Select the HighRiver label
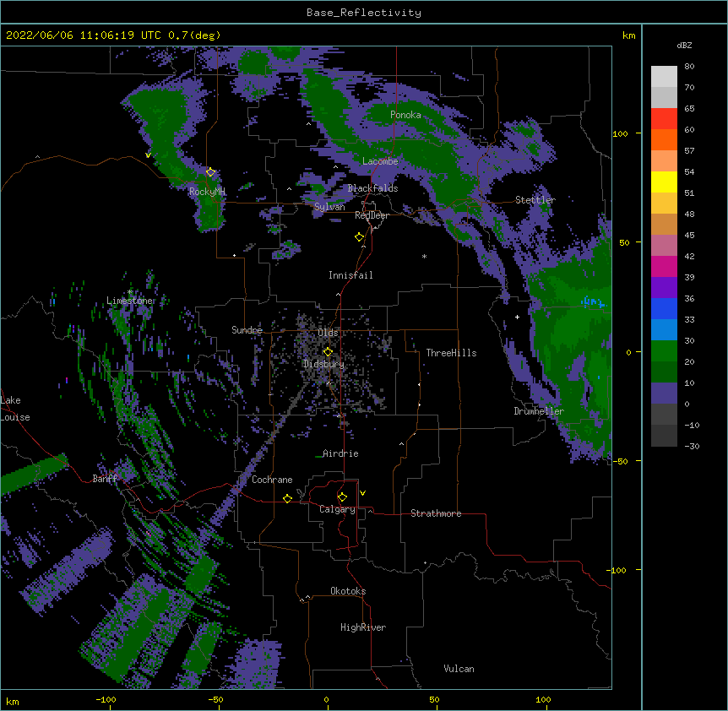This screenshot has width=728, height=711. (363, 627)
